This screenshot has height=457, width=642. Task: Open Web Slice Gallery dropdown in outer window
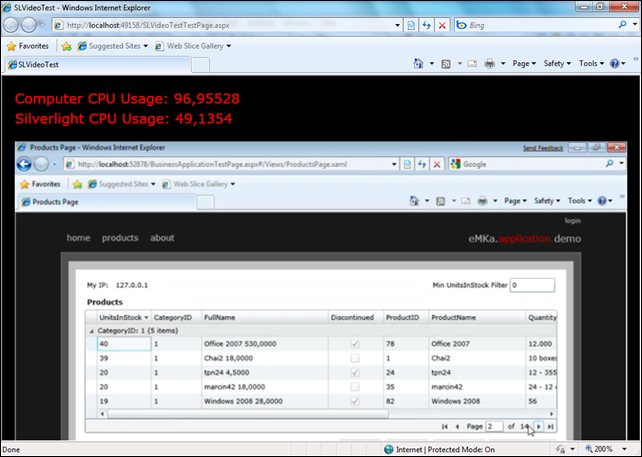228,46
